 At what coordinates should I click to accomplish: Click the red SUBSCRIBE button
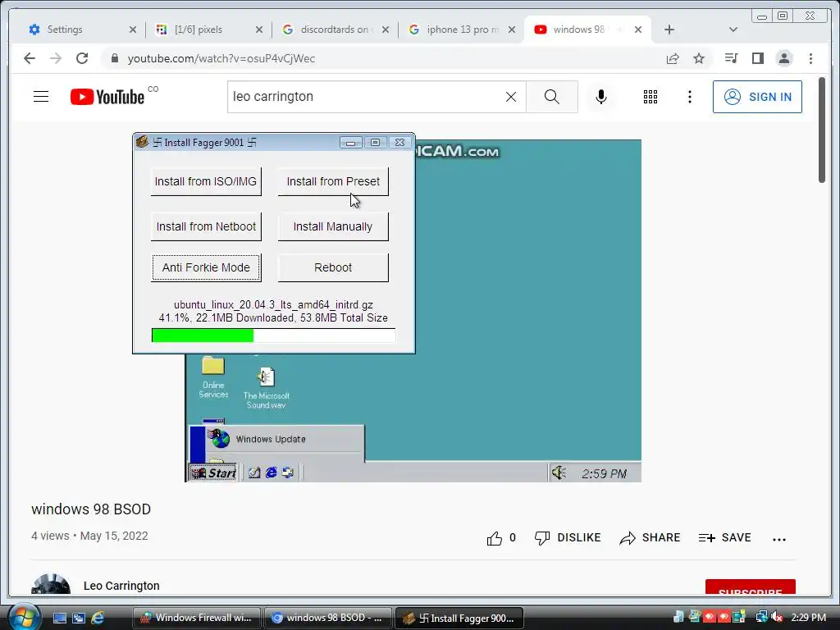750,587
